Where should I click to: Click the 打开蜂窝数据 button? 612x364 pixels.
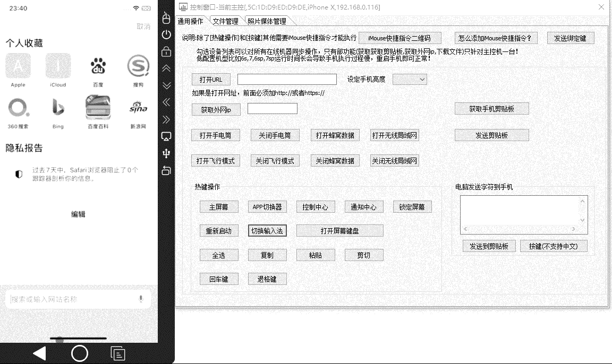click(x=335, y=135)
